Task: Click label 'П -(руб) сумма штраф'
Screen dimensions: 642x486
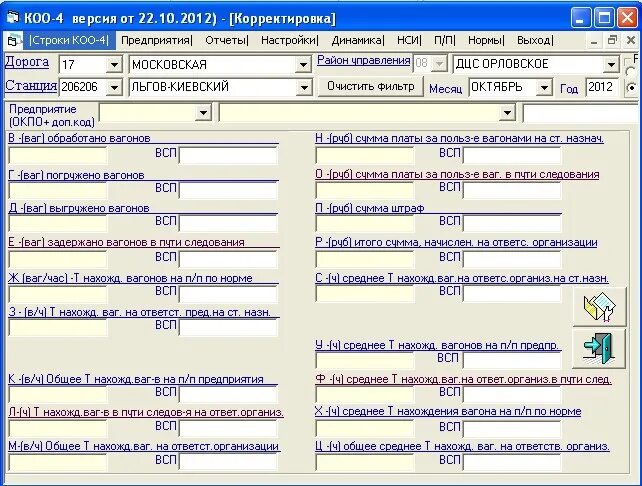Action: 370,208
